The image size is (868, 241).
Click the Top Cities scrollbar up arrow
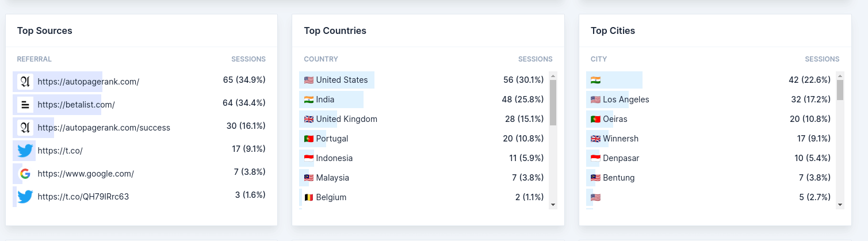pyautogui.click(x=840, y=75)
